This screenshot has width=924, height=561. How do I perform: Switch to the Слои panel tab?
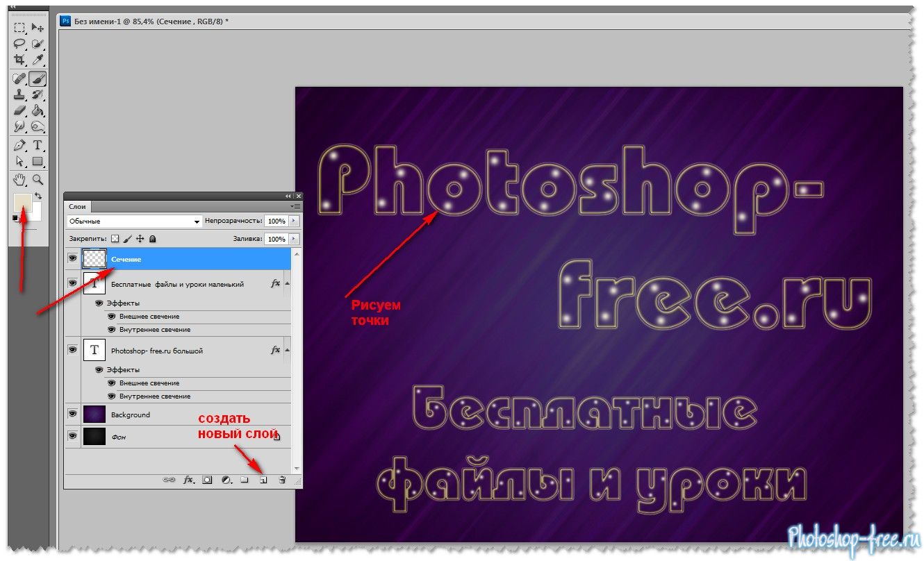[x=77, y=206]
